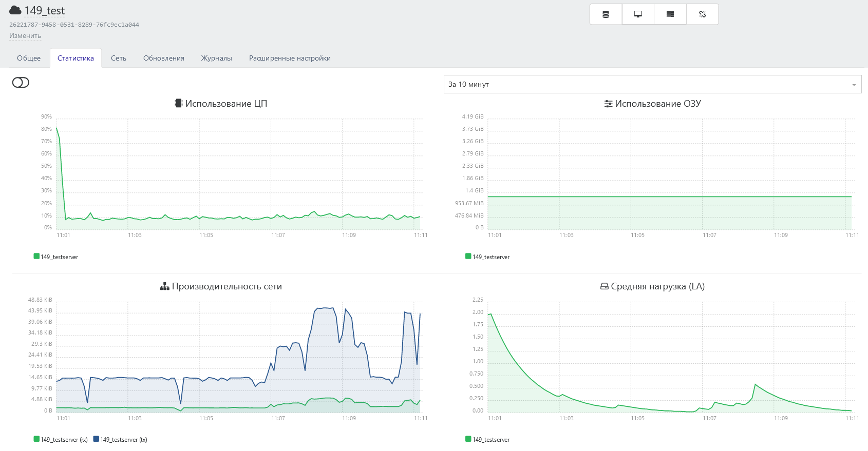The image size is (868, 451).
Task: Click the 149_test server name
Action: 45,11
